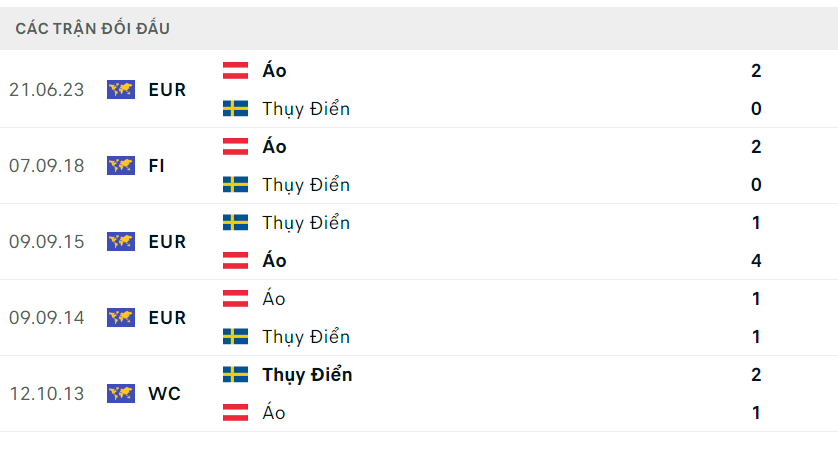
Task: Click Austria flag in 21.06.23 match
Action: (x=235, y=71)
